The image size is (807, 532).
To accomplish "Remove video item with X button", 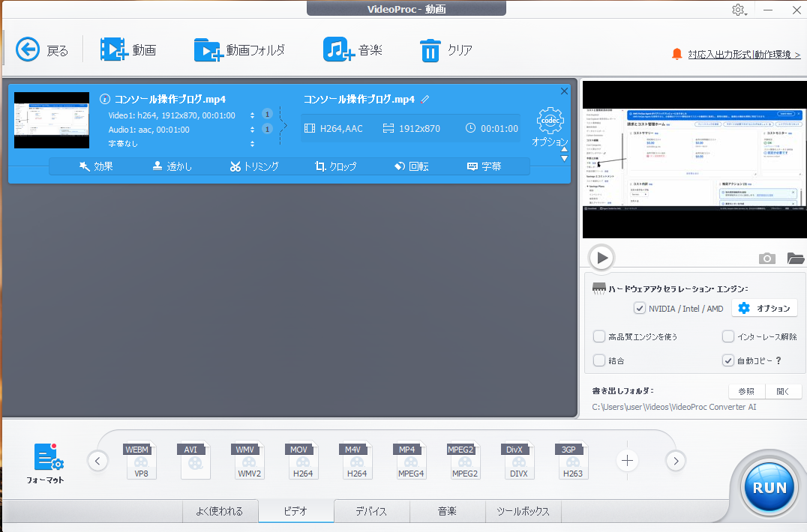I will pyautogui.click(x=564, y=91).
